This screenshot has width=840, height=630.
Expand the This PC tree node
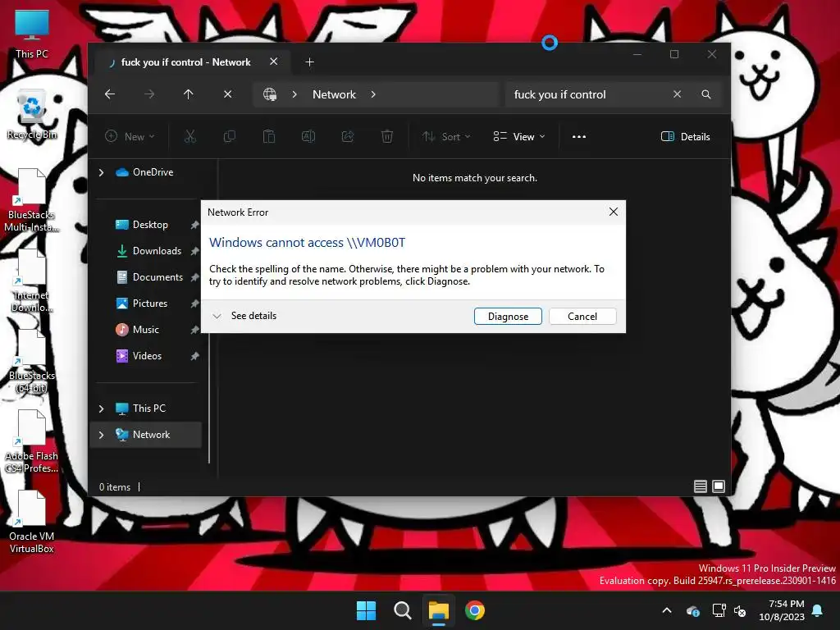(x=101, y=409)
